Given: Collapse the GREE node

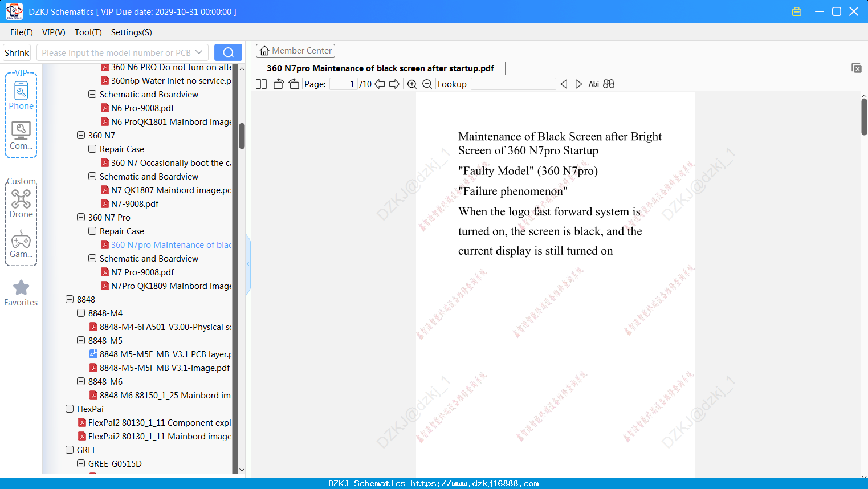Looking at the screenshot, I should click(x=70, y=450).
